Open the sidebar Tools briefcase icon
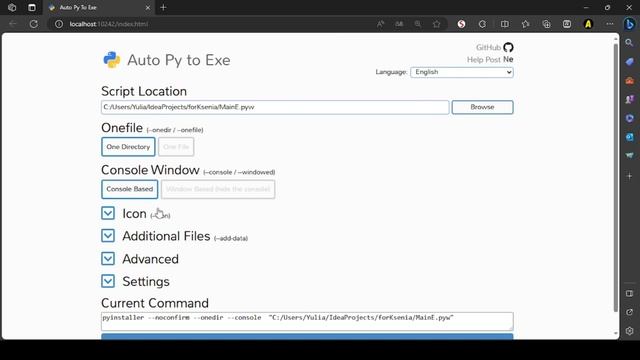Screen dimensions: 640x360 [629, 80]
